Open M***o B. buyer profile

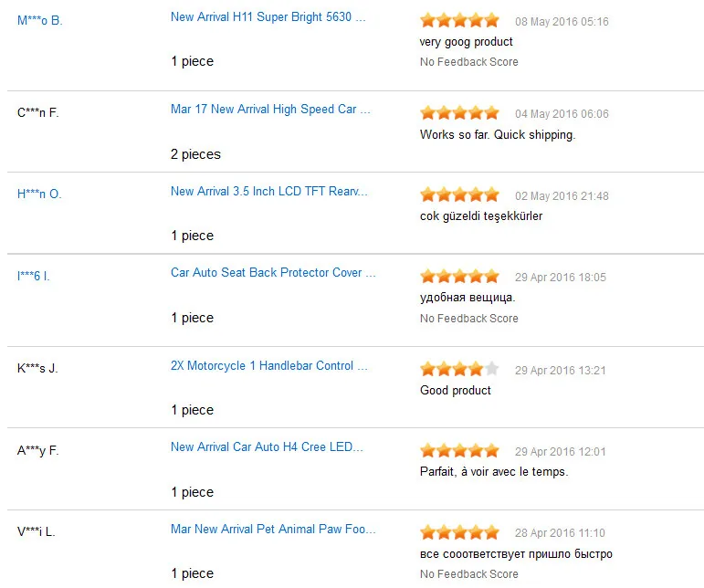[39, 21]
